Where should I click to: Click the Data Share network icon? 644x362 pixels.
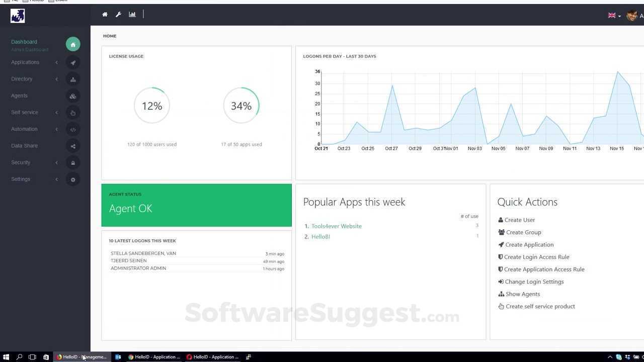point(73,146)
